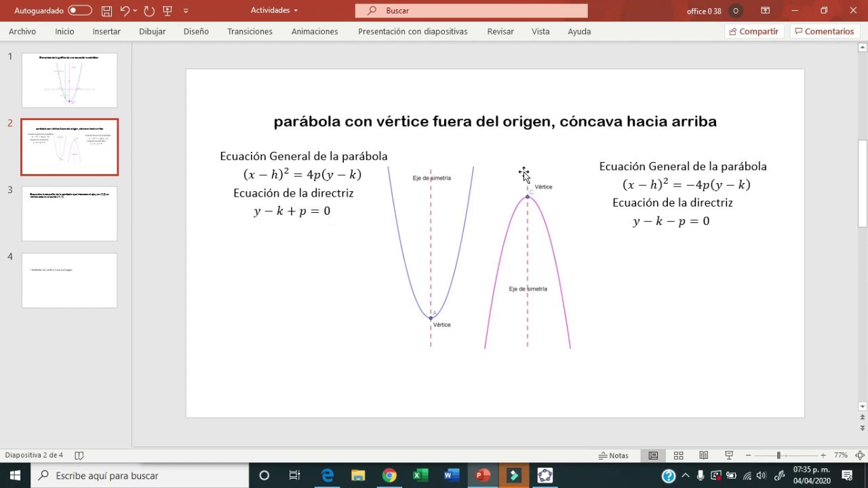The height and width of the screenshot is (488, 868).
Task: Switch to Slide Sorter view icon
Action: pos(678,455)
